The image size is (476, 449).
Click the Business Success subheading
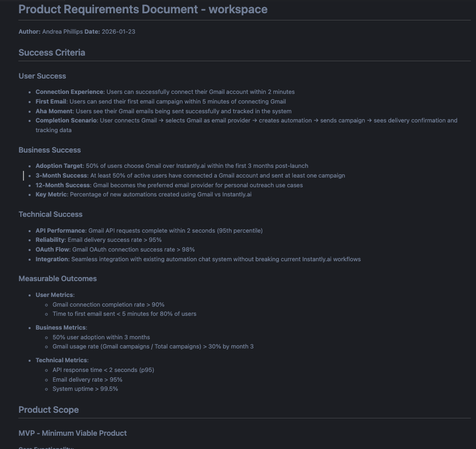click(49, 150)
